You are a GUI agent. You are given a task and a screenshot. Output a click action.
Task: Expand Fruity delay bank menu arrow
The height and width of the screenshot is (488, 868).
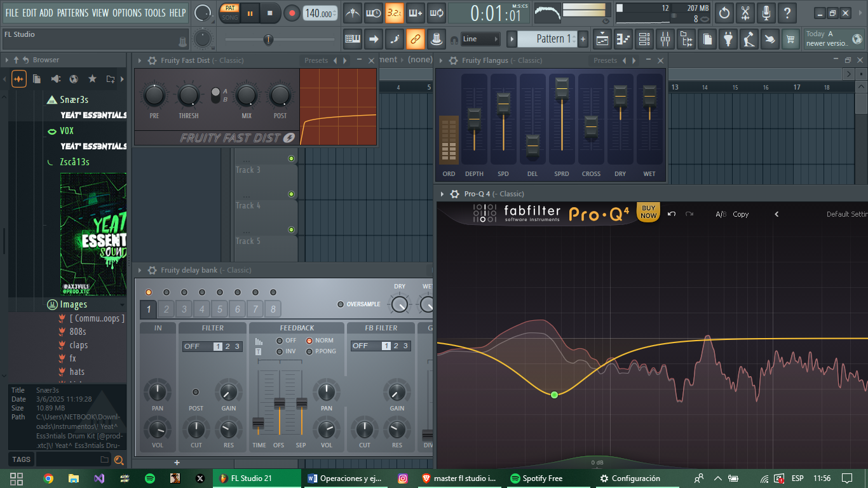(140, 270)
